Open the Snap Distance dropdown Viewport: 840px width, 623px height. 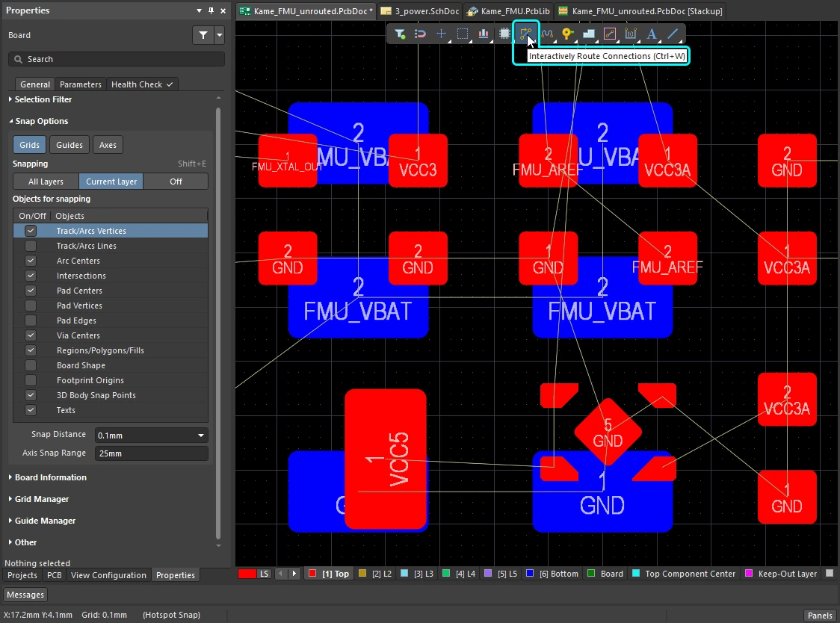[200, 435]
